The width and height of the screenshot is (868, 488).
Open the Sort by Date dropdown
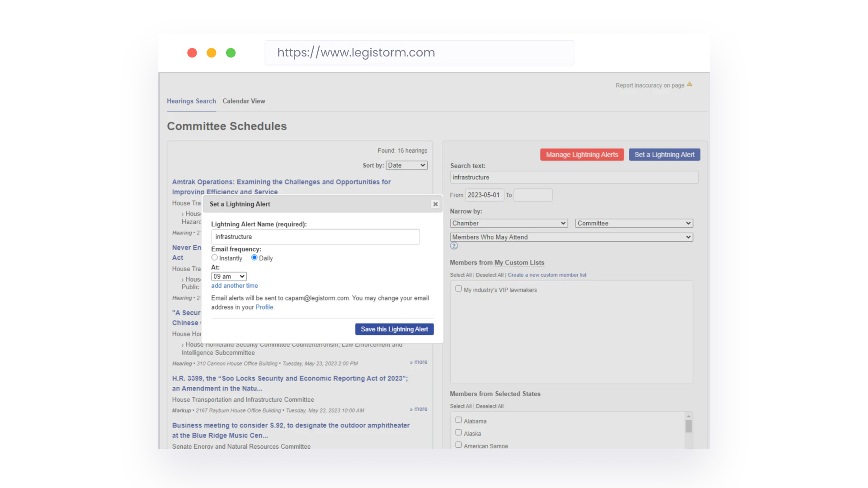coord(406,165)
